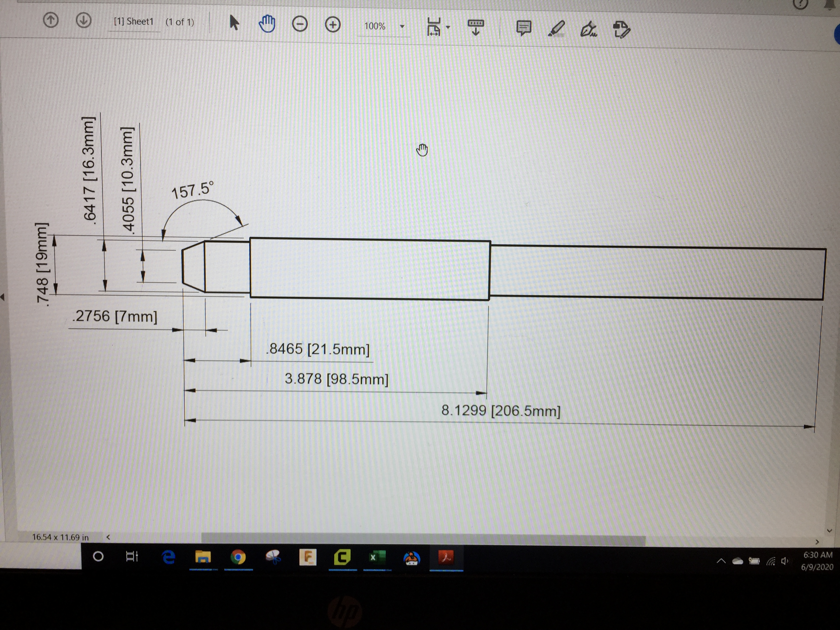840x630 pixels.
Task: Go to next page arrow button
Action: coord(84,21)
